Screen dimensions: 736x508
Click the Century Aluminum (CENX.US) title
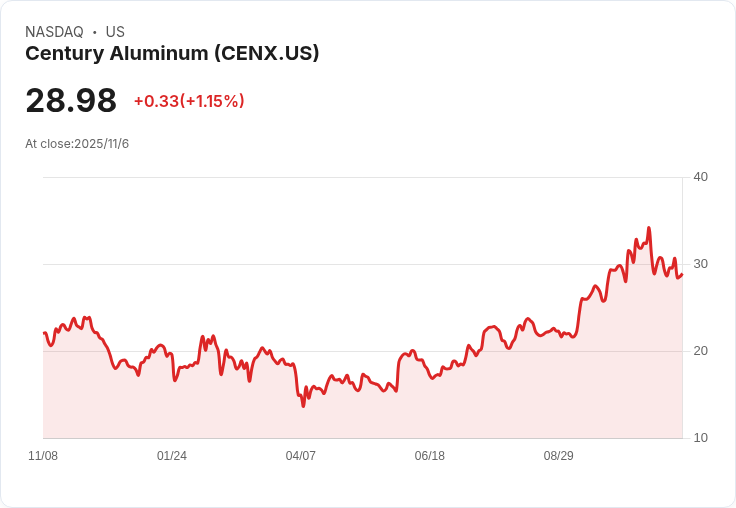click(x=172, y=54)
